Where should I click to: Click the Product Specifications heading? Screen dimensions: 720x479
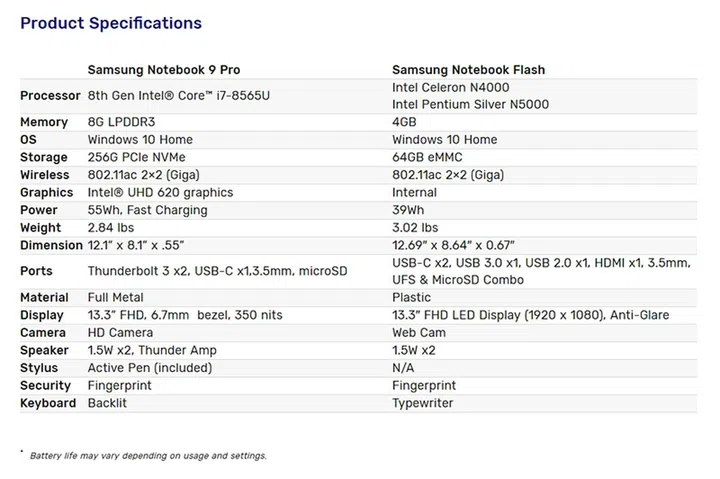(x=111, y=23)
